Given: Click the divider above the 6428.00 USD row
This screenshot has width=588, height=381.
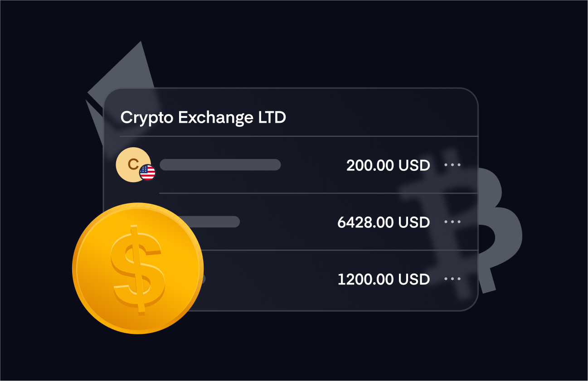Looking at the screenshot, I should click(x=318, y=193).
